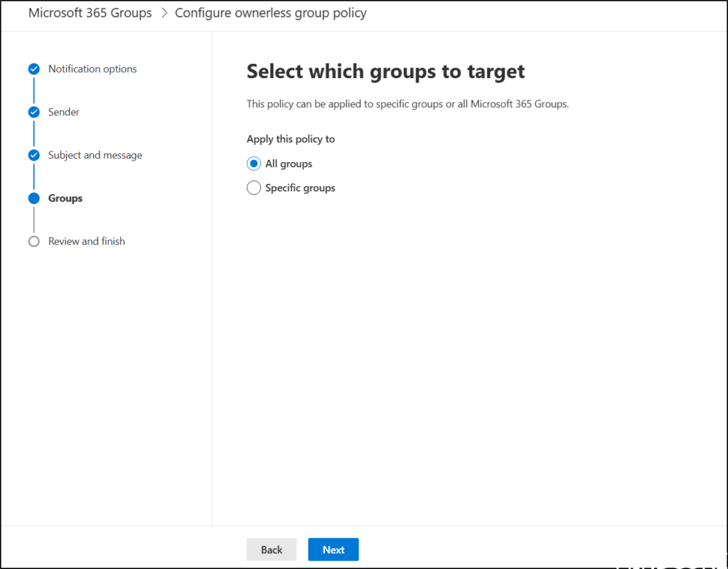The image size is (728, 569).
Task: Click the Groups current step dot
Action: 33,199
